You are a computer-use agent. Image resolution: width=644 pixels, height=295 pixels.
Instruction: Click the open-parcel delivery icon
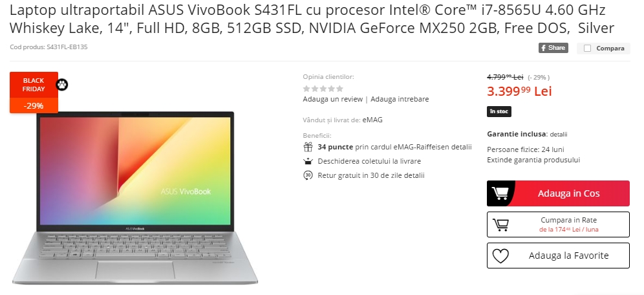point(308,161)
